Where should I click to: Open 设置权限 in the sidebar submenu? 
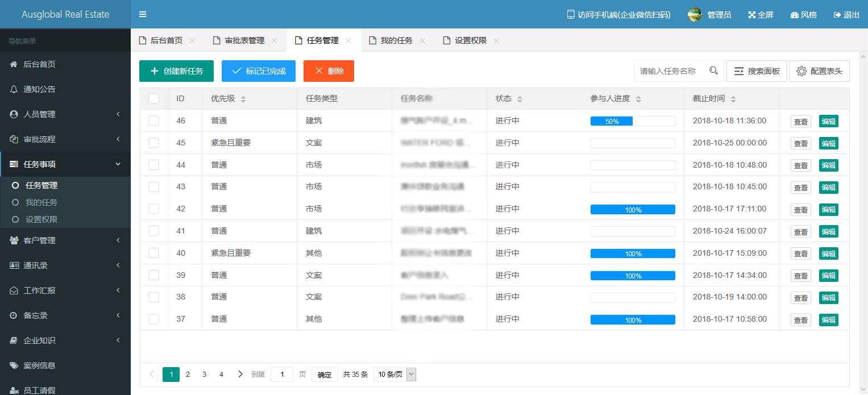tap(41, 219)
